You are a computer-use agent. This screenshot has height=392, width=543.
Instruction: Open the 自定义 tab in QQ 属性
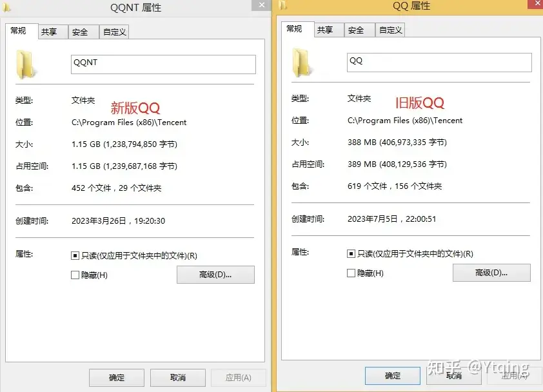[x=390, y=29]
